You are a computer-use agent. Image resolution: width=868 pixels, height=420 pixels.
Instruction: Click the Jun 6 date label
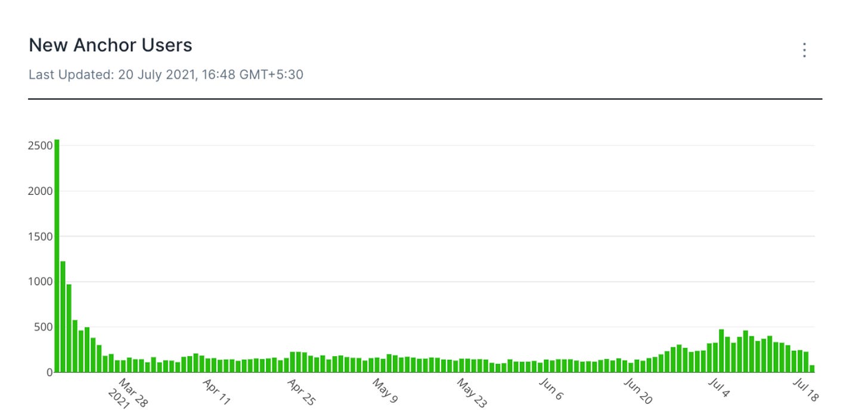(550, 388)
